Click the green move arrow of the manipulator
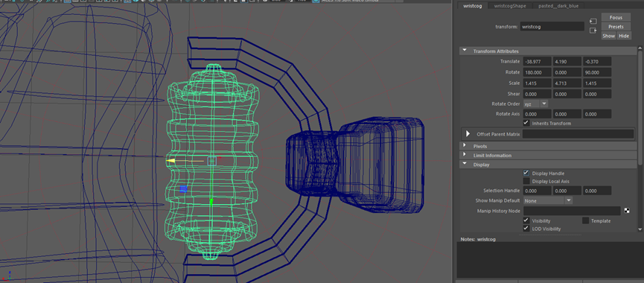 pos(211,202)
